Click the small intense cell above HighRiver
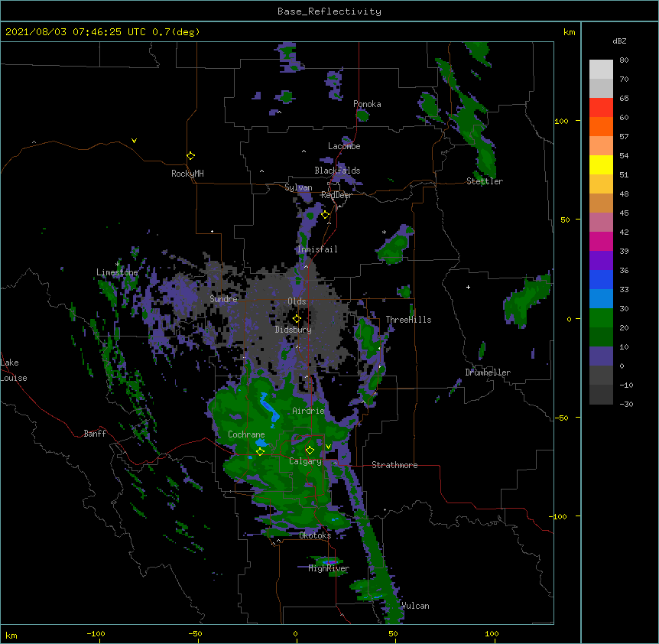Viewport: 659px width, 644px height. pyautogui.click(x=329, y=562)
